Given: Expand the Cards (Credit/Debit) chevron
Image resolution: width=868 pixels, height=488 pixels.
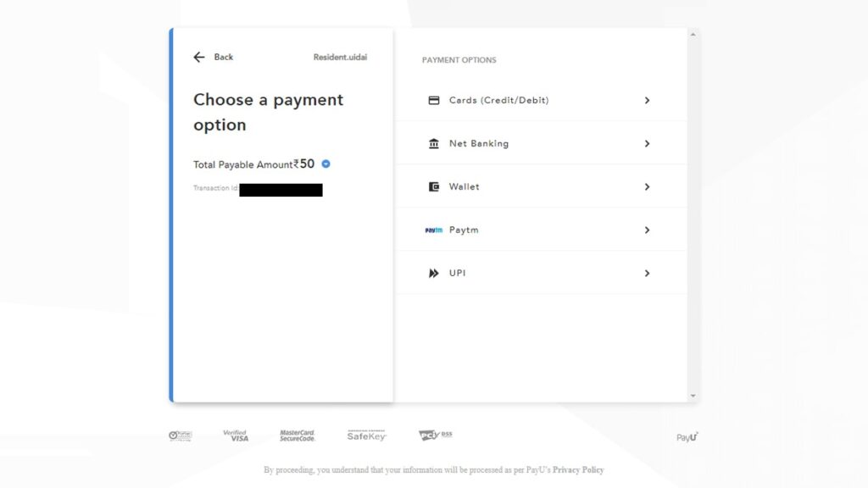Looking at the screenshot, I should click(647, 100).
